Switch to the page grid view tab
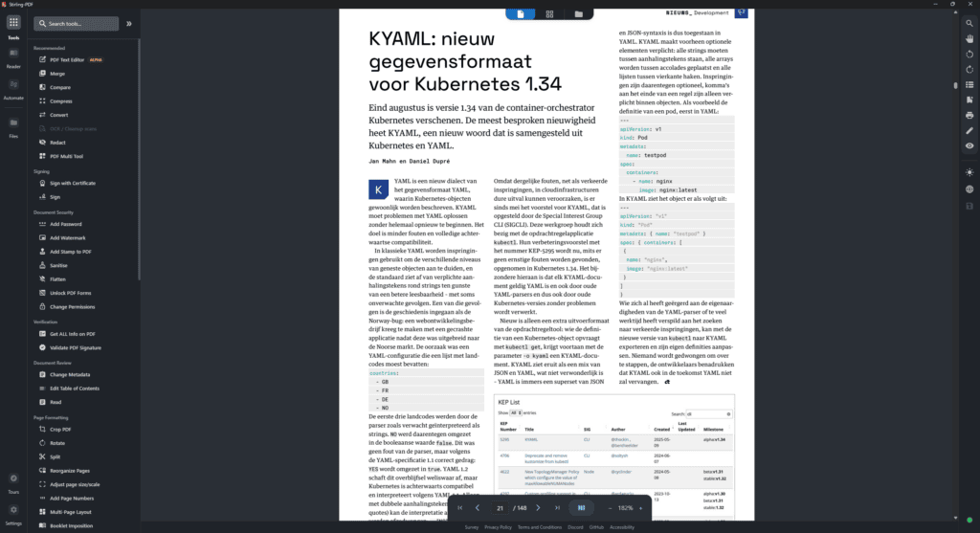The height and width of the screenshot is (533, 980). (x=549, y=13)
